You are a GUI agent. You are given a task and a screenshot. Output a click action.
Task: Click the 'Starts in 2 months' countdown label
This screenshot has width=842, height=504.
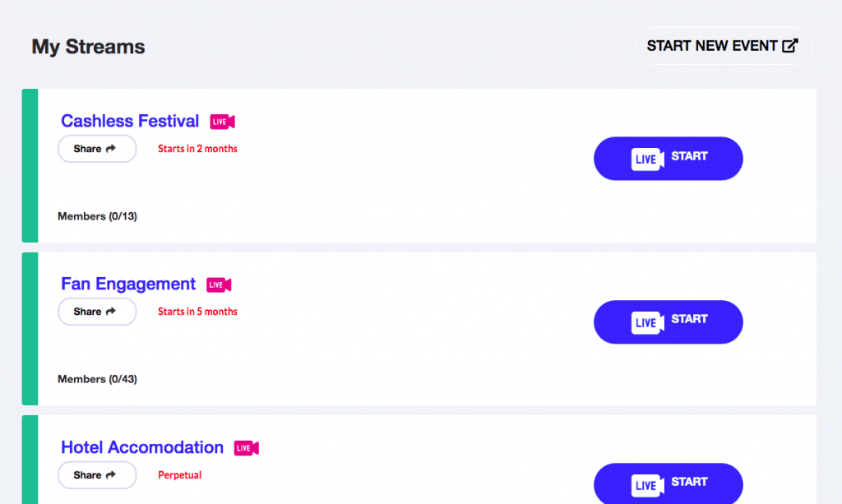(197, 149)
